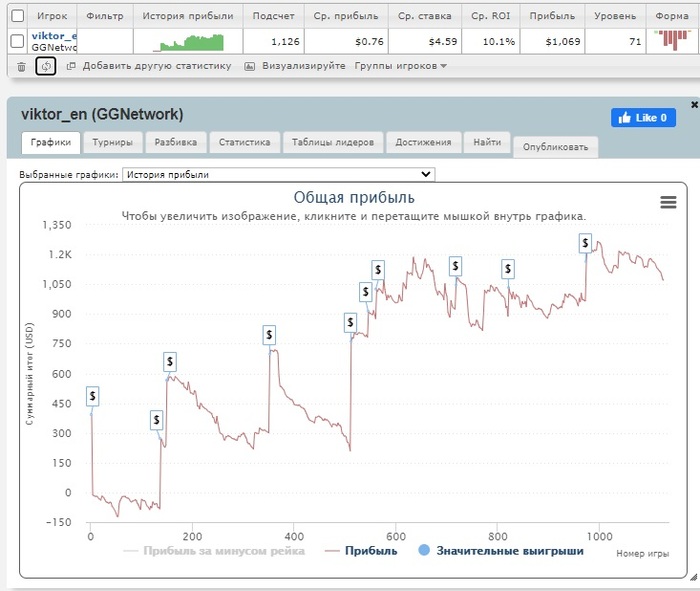This screenshot has height=591, width=700.
Task: Open the Выбранные графики dropdown
Action: [279, 175]
